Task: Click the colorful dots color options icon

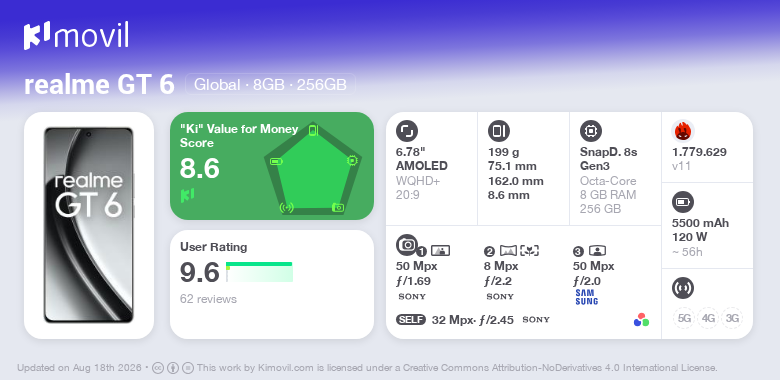Action: click(641, 320)
